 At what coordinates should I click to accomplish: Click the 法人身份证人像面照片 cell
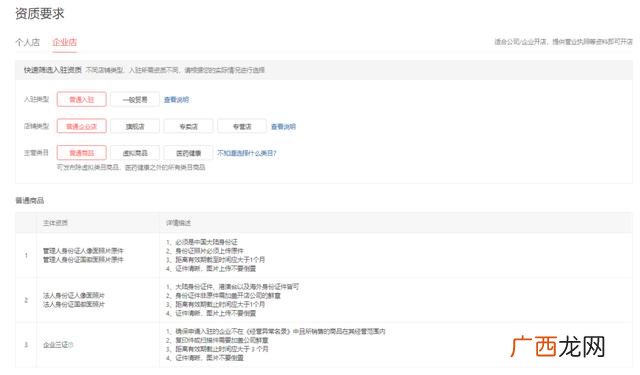74,295
